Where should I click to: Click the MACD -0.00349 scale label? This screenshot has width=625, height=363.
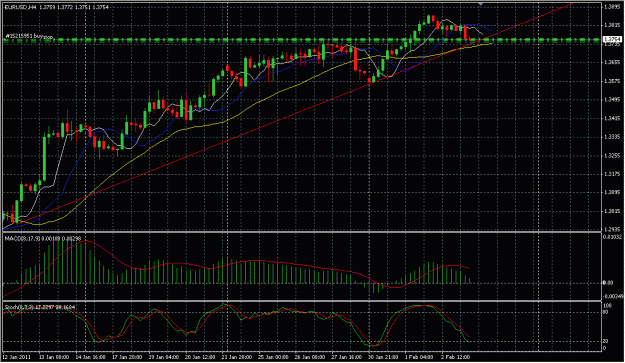[x=613, y=296]
